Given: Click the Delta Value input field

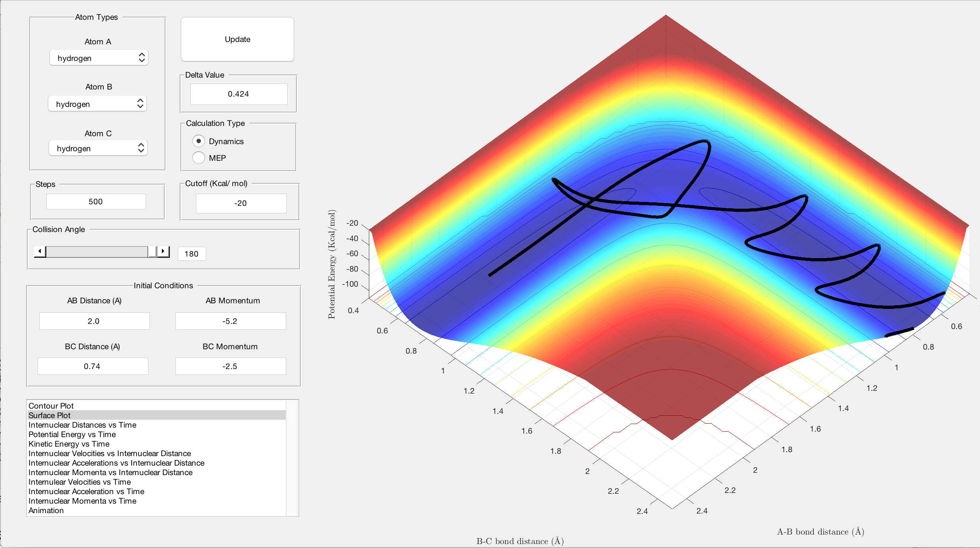Looking at the screenshot, I should pyautogui.click(x=239, y=94).
